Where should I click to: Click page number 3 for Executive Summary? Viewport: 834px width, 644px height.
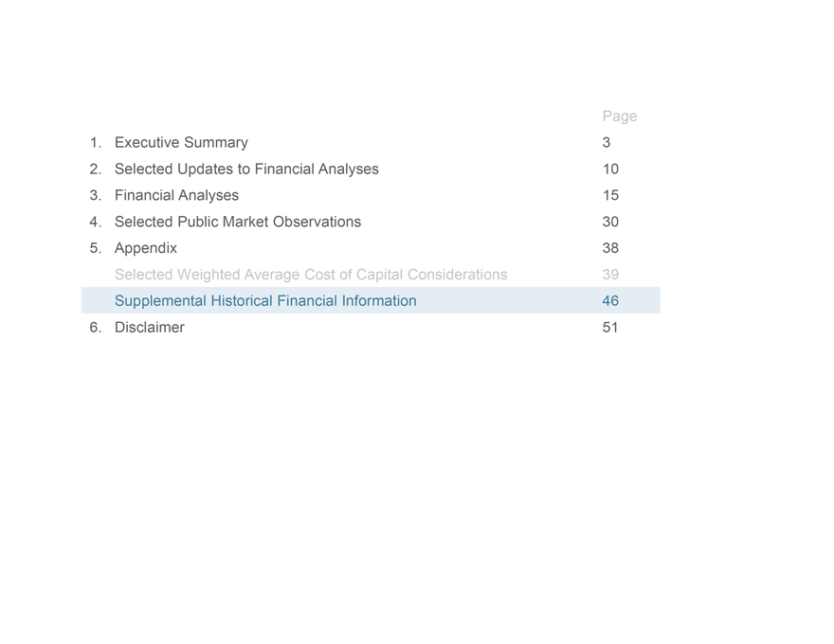coord(607,143)
